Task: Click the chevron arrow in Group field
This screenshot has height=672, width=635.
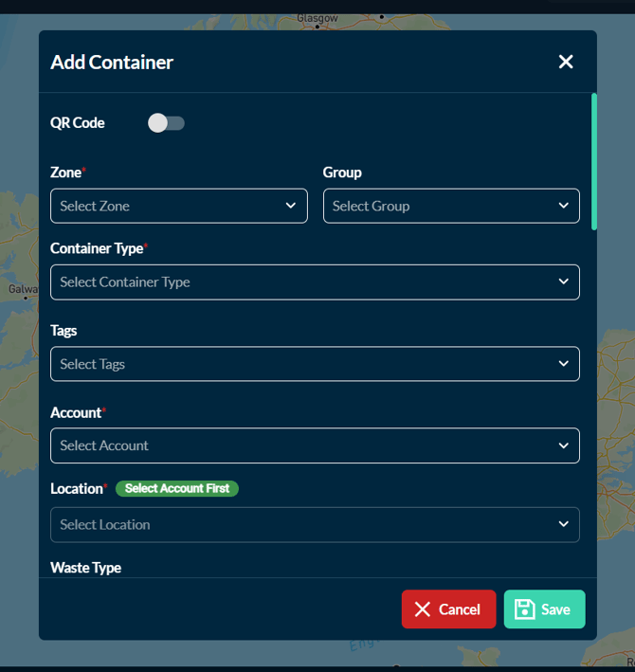Action: click(564, 206)
